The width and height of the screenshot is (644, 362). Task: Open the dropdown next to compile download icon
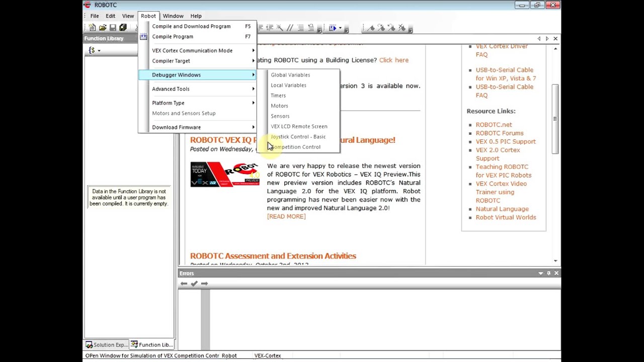(340, 28)
